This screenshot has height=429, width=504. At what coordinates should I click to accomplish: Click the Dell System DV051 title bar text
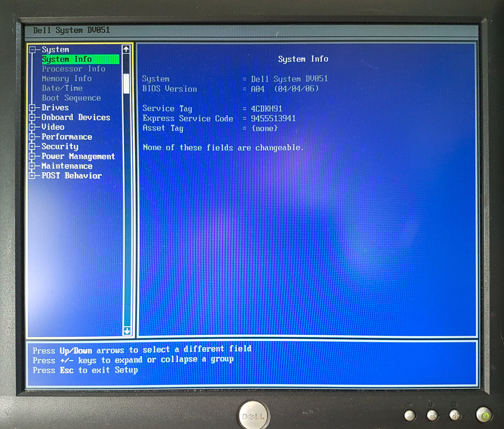click(72, 30)
